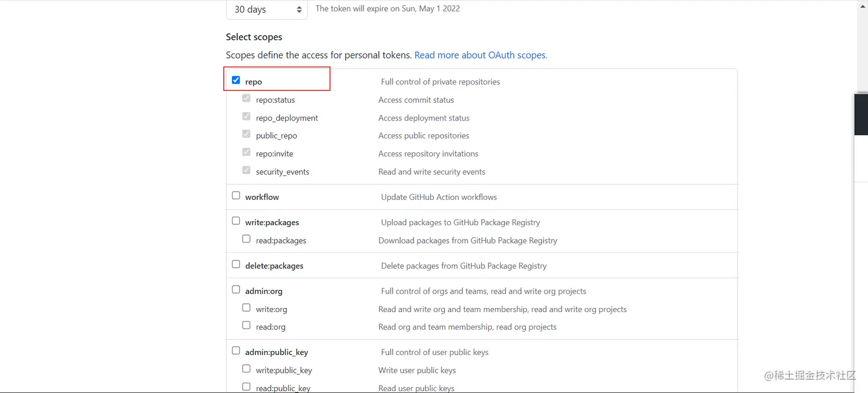Click the security_events checkbox
868x393 pixels.
246,171
